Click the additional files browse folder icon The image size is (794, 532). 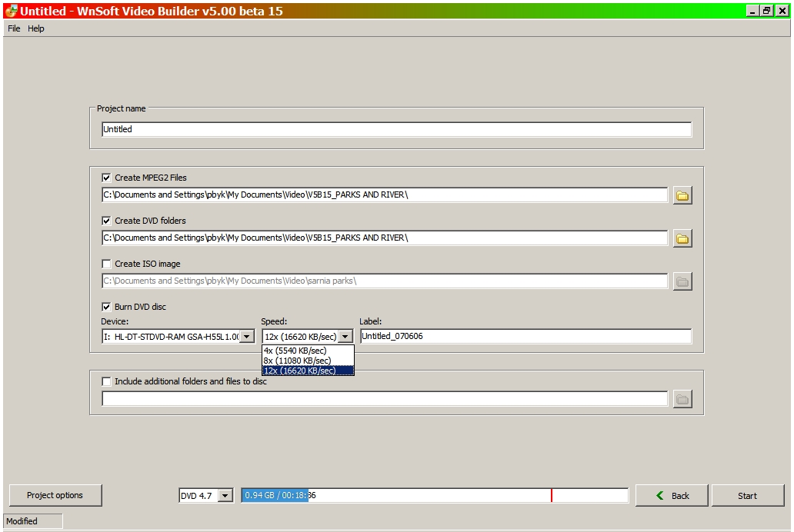[x=682, y=399]
